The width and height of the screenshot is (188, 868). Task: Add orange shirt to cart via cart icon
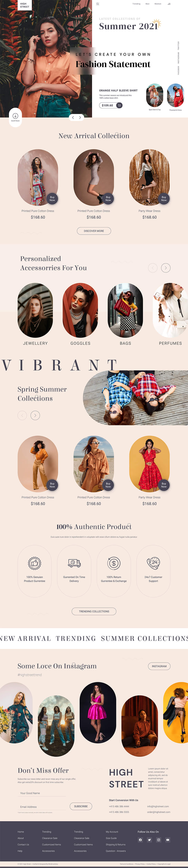click(119, 106)
